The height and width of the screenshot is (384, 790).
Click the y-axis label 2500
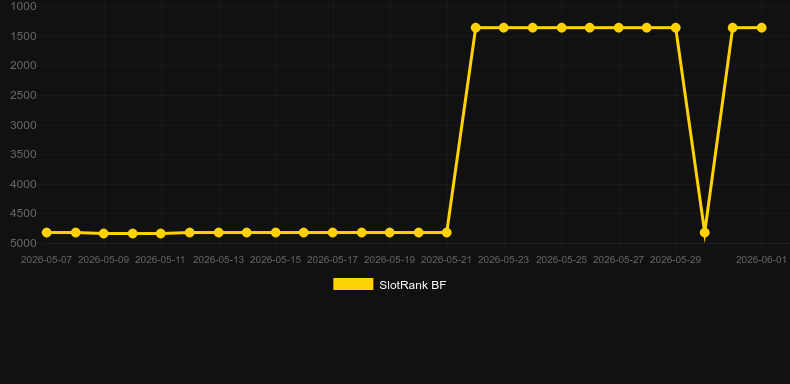[x=23, y=95]
